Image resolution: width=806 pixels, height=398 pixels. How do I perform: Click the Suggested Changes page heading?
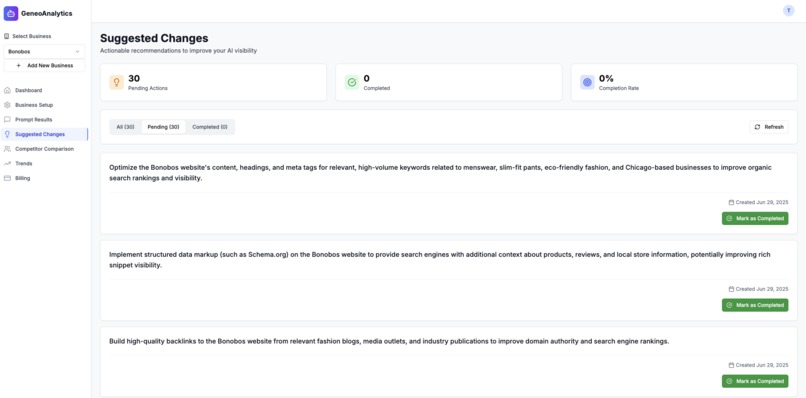[x=154, y=39]
